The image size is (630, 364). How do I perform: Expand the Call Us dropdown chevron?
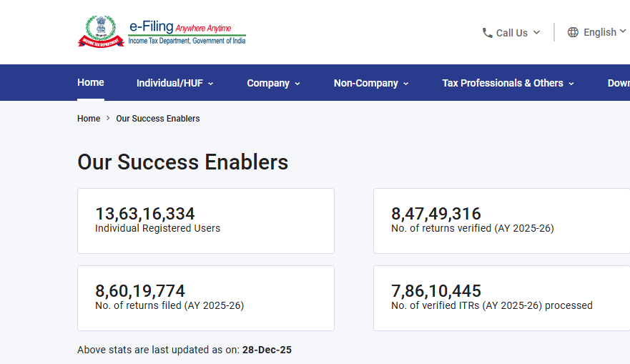coord(536,32)
